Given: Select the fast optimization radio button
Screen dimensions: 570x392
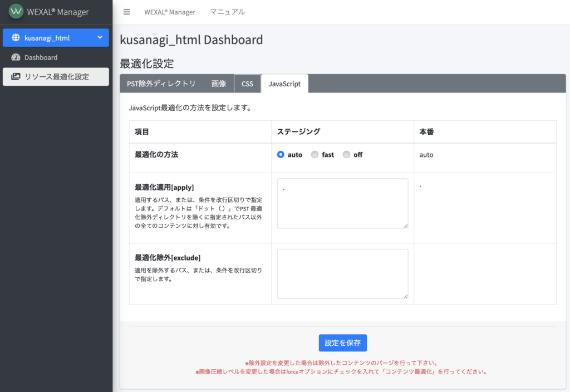Looking at the screenshot, I should [315, 155].
